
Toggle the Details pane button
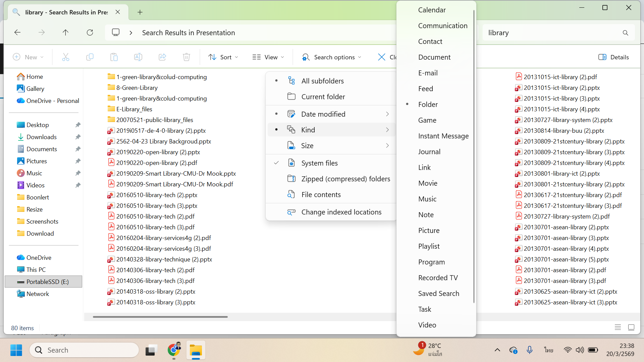[x=613, y=57]
